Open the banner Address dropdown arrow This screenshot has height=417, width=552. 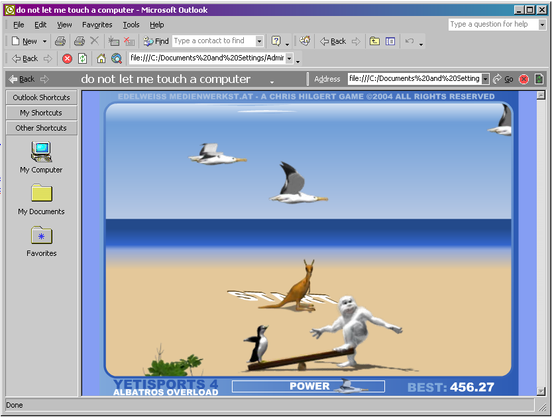tap(485, 79)
